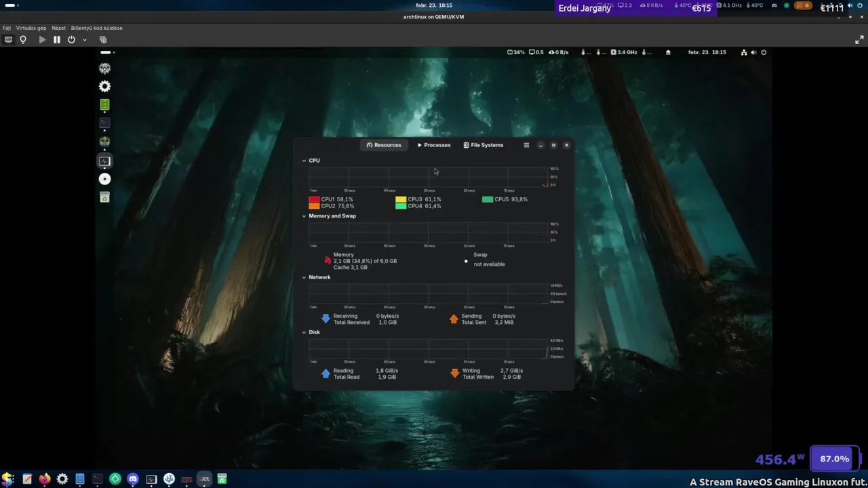Open host clock febr. 23. 18:15
Image resolution: width=868 pixels, height=488 pixels.
434,5
